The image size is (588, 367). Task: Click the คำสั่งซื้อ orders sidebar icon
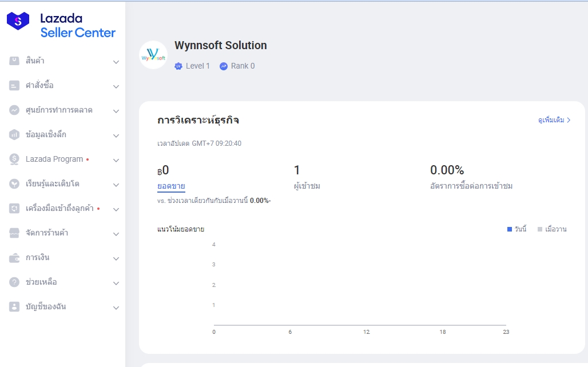point(14,86)
